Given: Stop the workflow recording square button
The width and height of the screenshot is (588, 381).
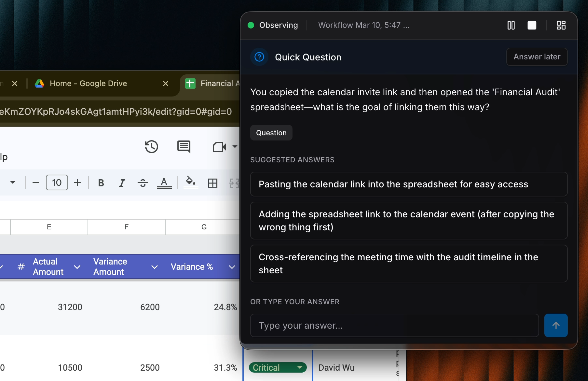Looking at the screenshot, I should tap(532, 25).
